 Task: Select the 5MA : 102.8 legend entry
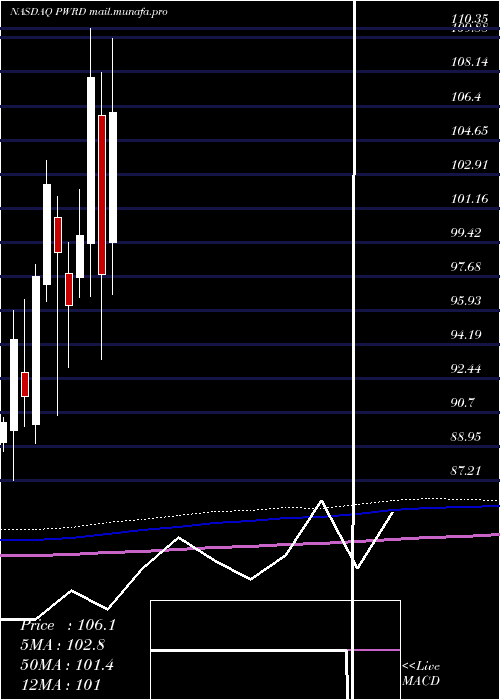pyautogui.click(x=65, y=645)
